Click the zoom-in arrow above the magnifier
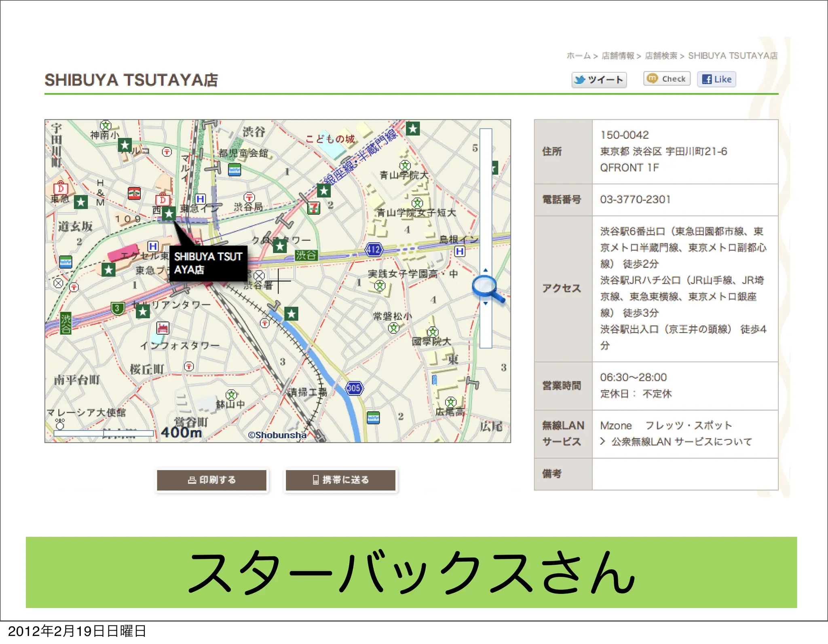The height and width of the screenshot is (644, 828). 486,270
